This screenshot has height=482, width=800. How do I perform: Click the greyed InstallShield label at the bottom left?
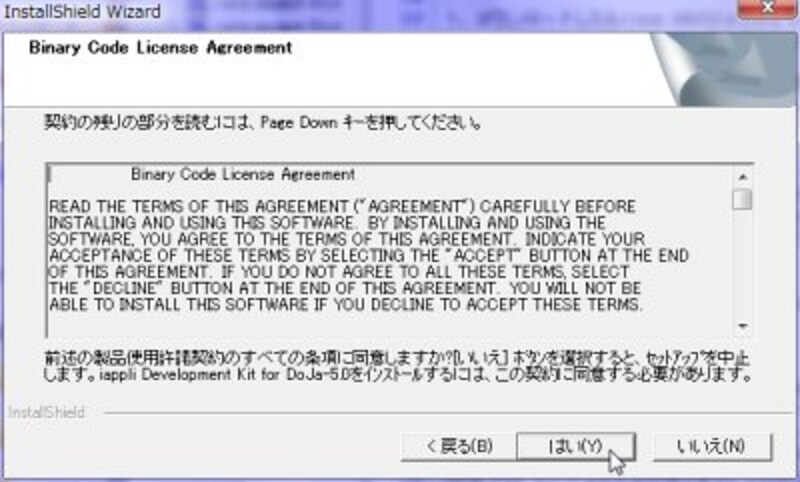point(46,412)
